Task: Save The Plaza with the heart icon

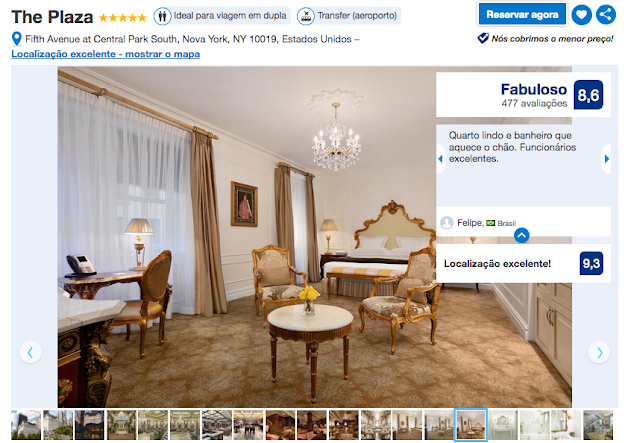Action: 581,15
